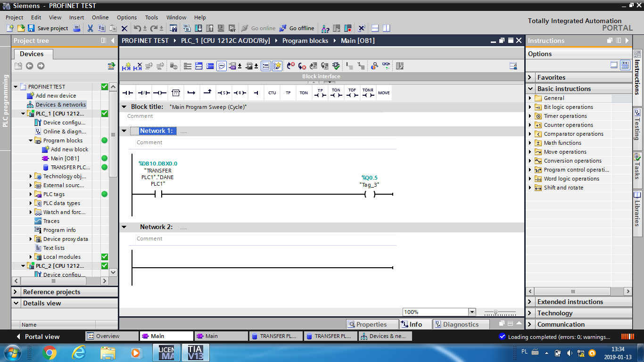The image size is (644, 362).
Task: Select the close branch favorite
Action: (x=207, y=93)
